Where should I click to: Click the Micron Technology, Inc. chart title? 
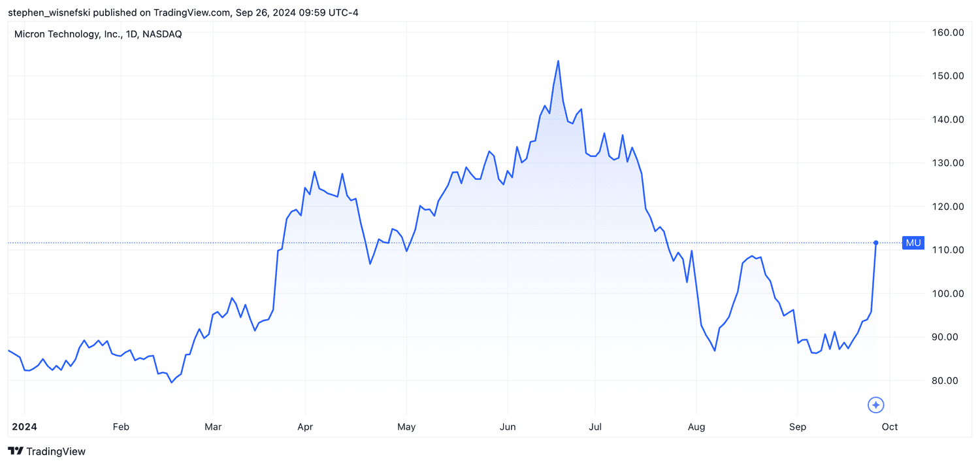click(98, 34)
